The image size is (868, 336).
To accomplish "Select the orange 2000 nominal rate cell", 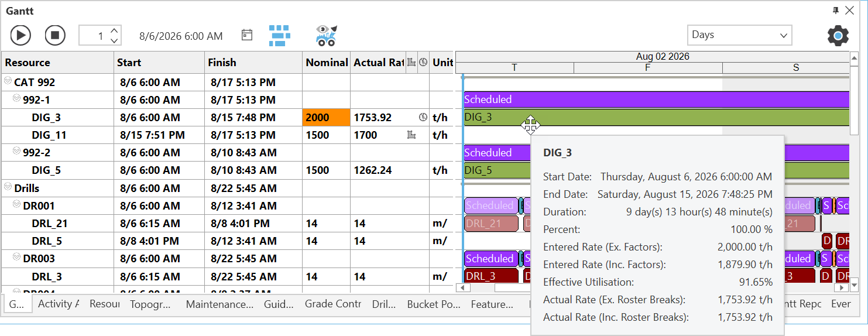I will tap(326, 117).
